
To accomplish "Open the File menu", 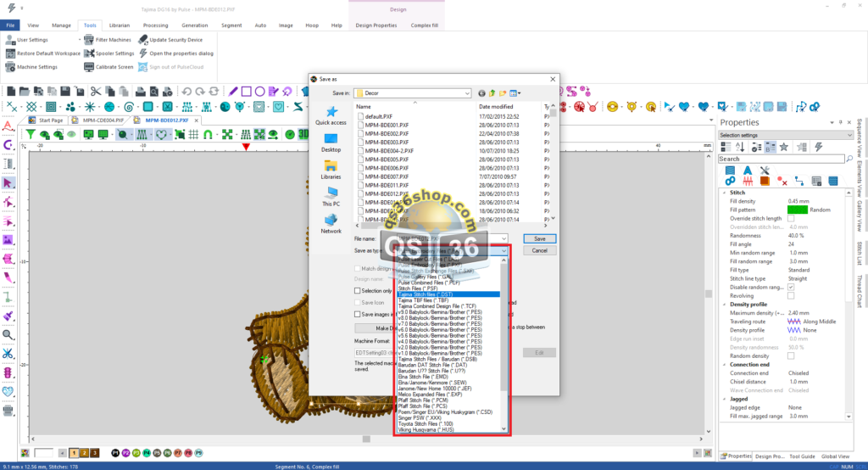I will tap(10, 25).
